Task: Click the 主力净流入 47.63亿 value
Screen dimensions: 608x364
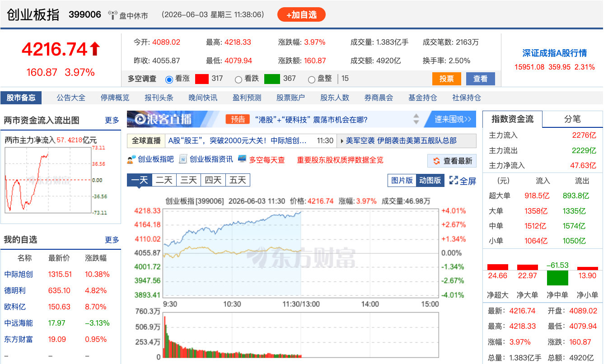Action: coord(583,165)
